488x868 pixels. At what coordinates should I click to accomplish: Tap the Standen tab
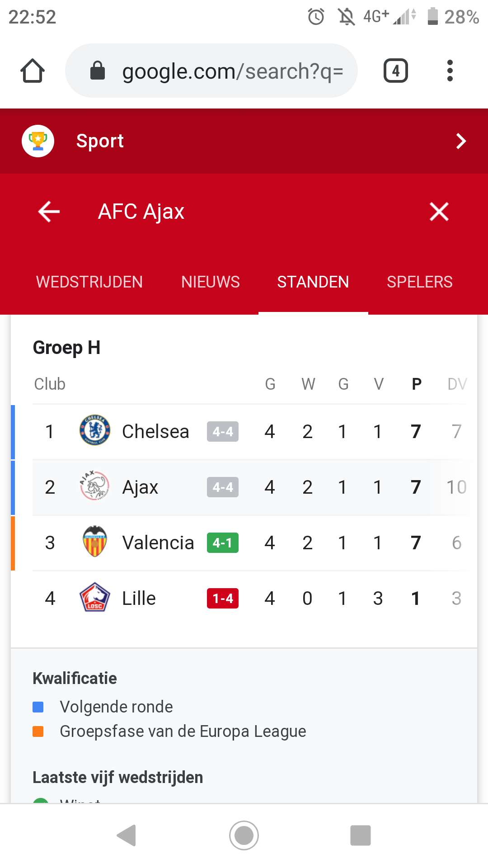(313, 282)
